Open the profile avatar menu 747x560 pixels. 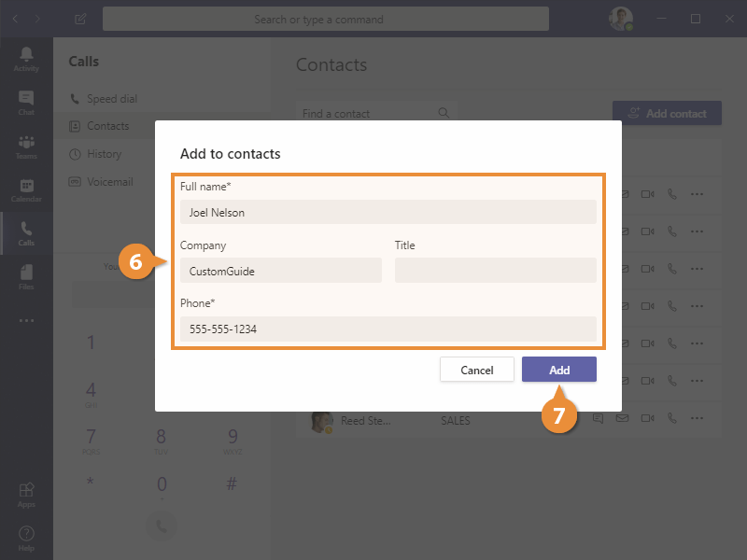(621, 19)
